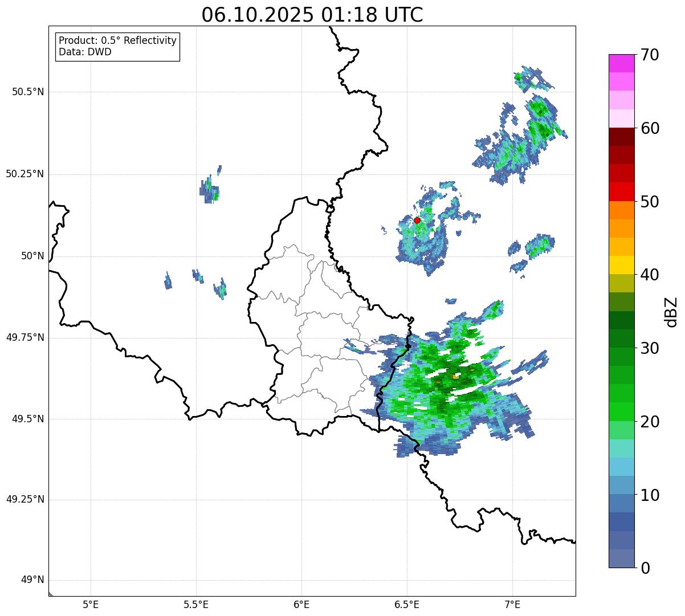Click the 40 colorbar tick label
This screenshot has width=685, height=616.
(650, 275)
